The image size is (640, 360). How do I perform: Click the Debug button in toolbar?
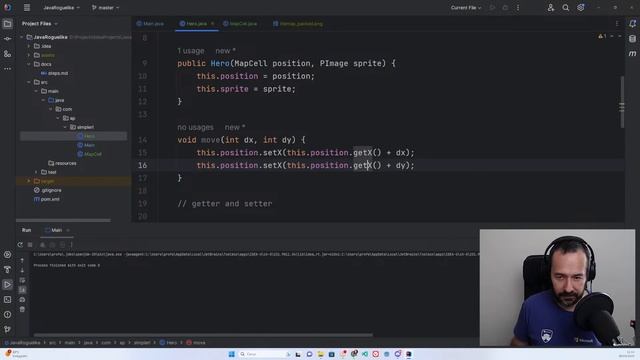505,7
